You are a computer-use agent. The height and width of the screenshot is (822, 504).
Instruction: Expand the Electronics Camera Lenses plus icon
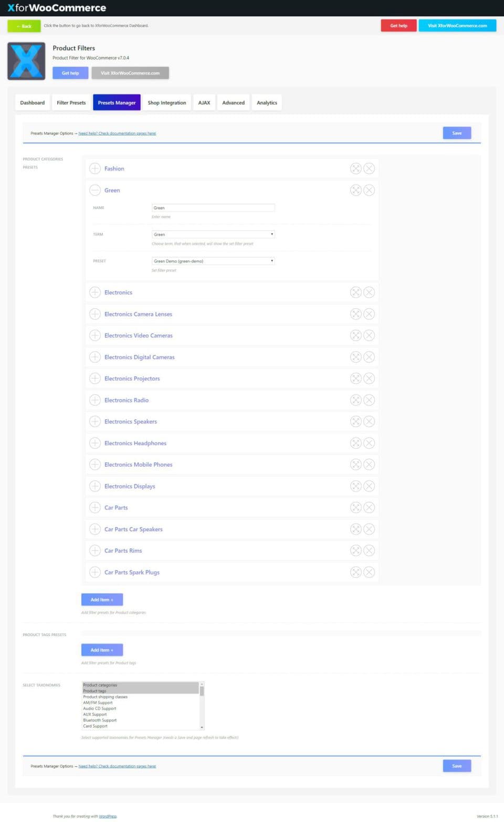(95, 314)
